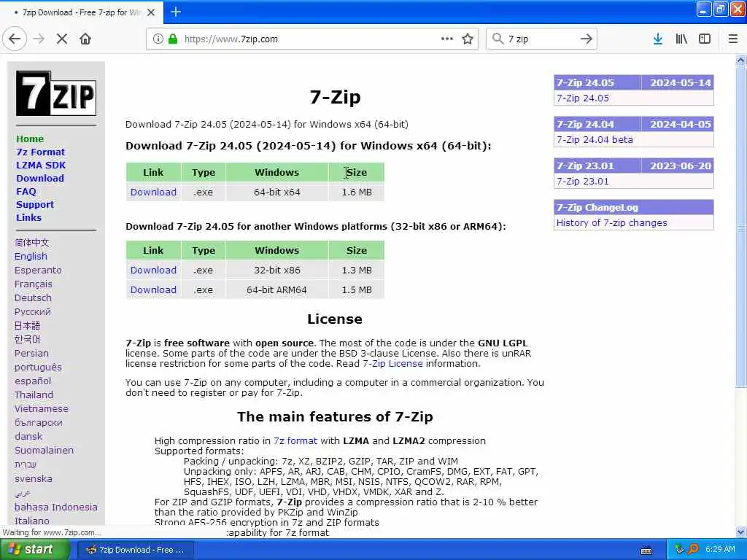Screen dimensions: 747x560
Task: Switch language to Persian
Action: coord(31,354)
